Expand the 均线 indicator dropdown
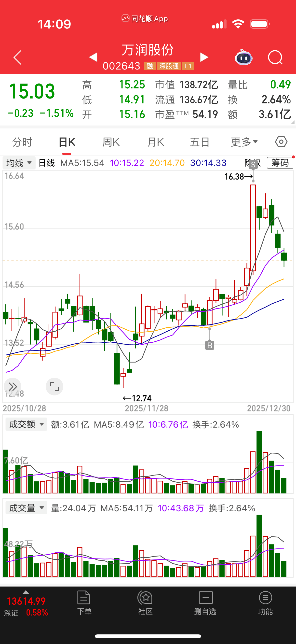 click(x=19, y=163)
